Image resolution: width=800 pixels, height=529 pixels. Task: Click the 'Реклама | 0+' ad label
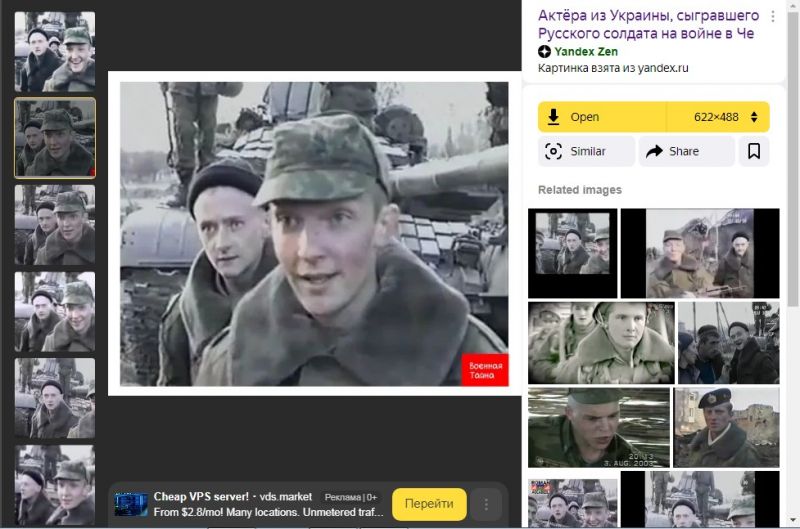351,497
